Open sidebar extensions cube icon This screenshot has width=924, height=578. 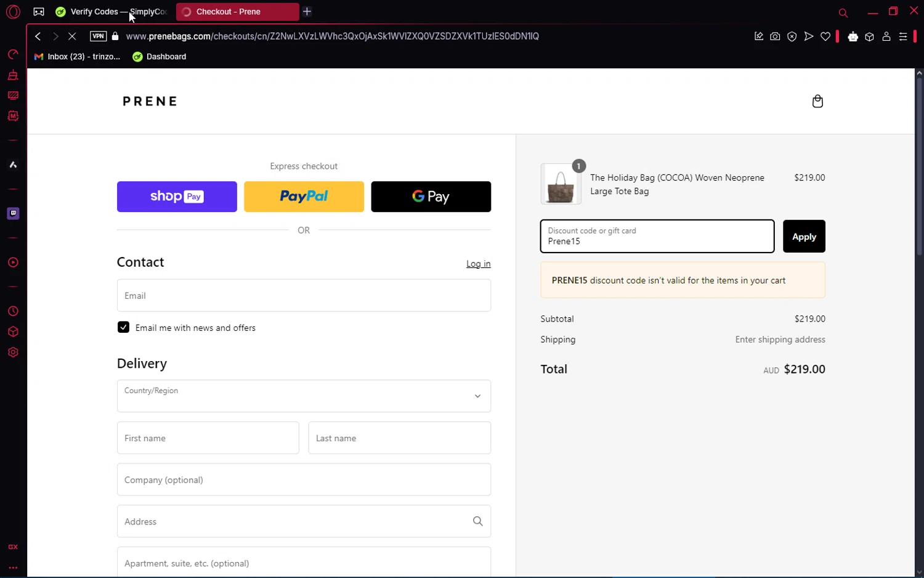point(13,332)
